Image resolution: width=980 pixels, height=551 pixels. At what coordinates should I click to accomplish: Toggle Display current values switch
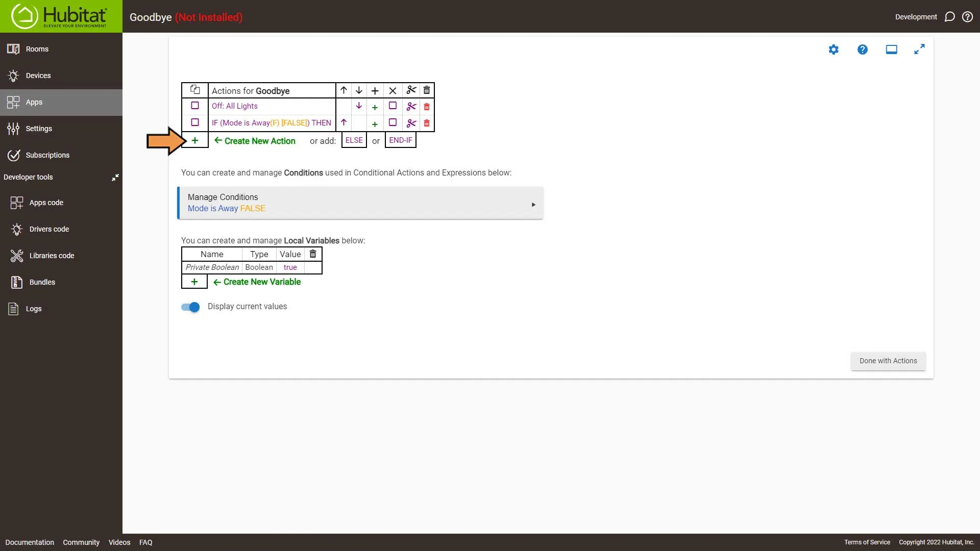point(190,307)
